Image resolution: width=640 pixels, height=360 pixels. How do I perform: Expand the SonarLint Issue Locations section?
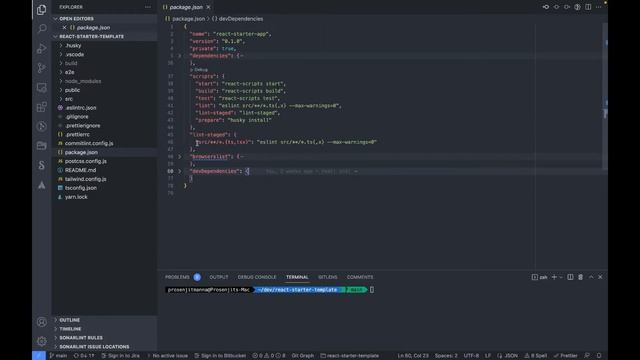[105, 347]
